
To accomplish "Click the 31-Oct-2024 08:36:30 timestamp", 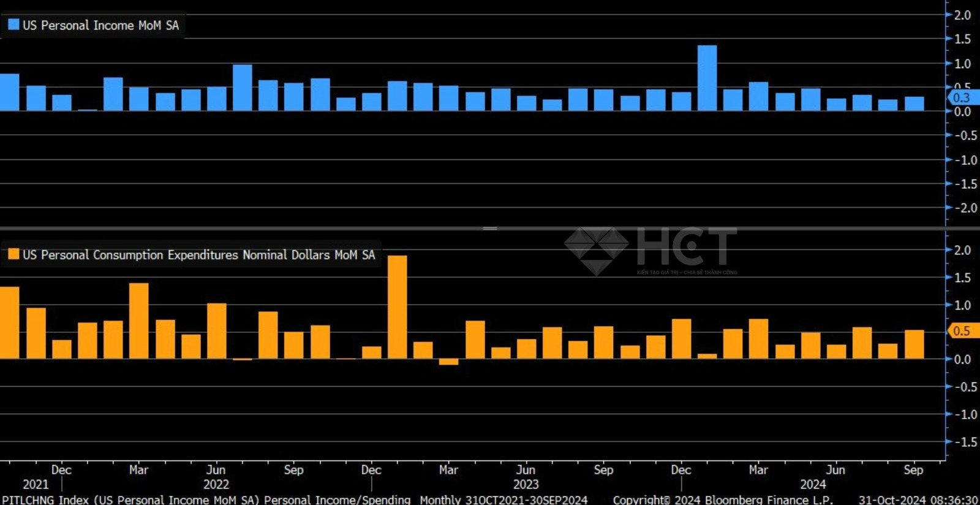I will (918, 499).
